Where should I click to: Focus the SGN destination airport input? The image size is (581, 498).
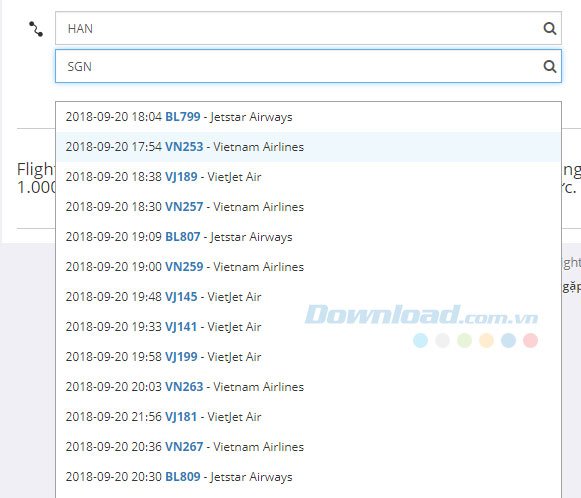pyautogui.click(x=308, y=66)
